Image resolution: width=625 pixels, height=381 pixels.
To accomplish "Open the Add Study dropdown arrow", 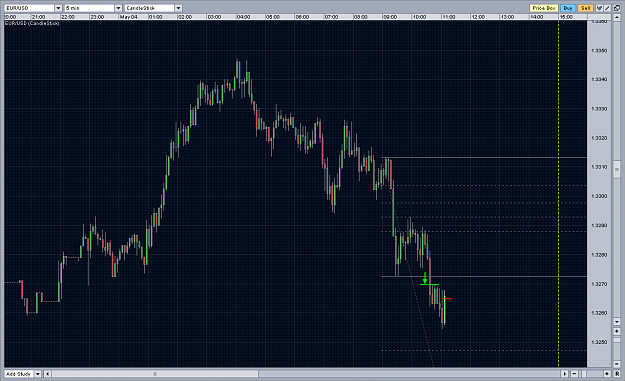I will 38,374.
